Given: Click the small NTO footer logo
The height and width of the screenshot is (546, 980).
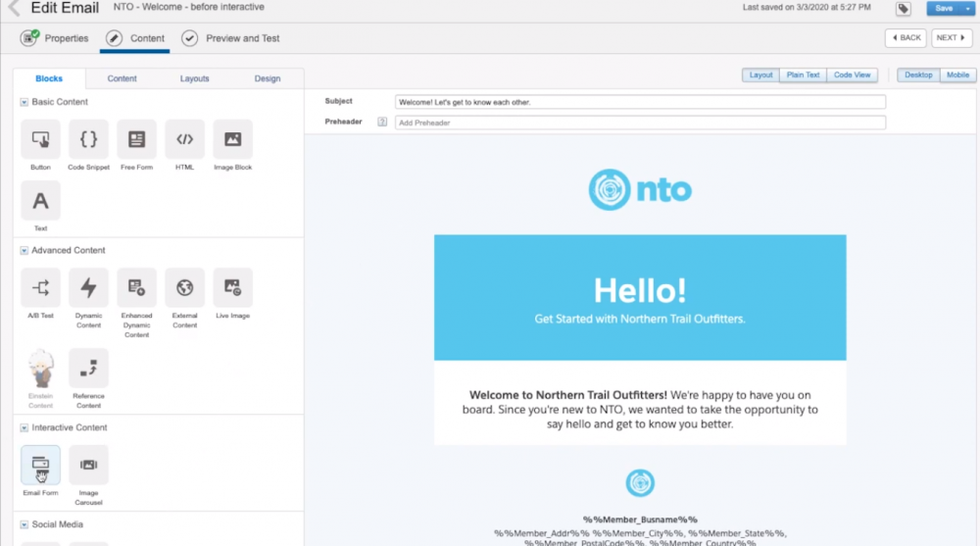Looking at the screenshot, I should [640, 483].
